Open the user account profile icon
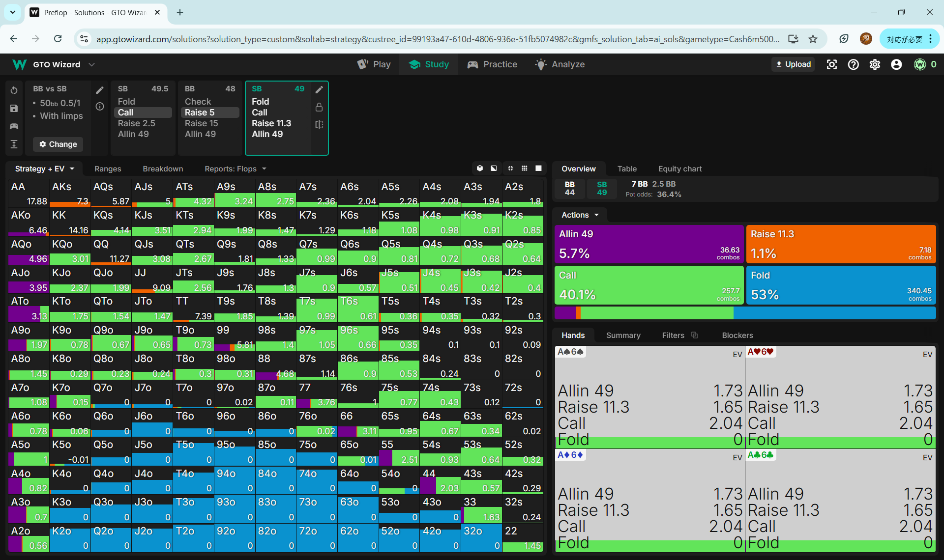944x560 pixels. pos(896,64)
